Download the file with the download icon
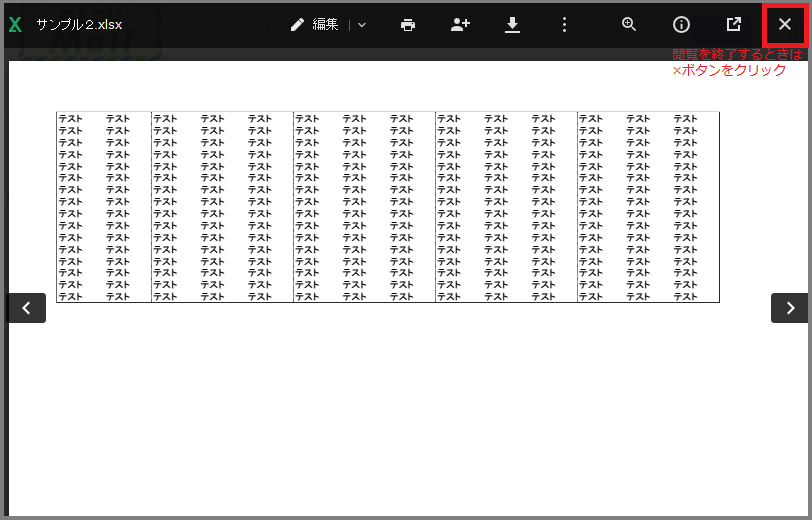 513,25
